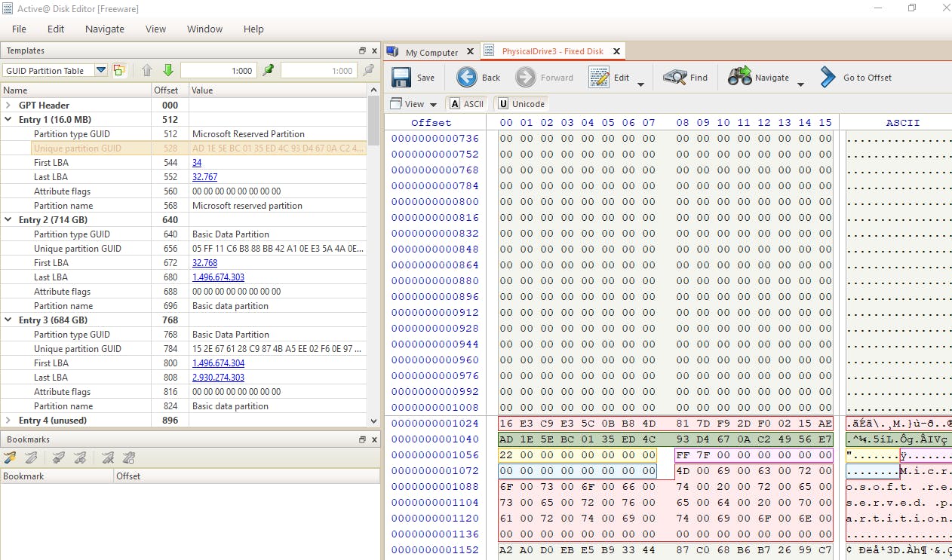Image resolution: width=952 pixels, height=560 pixels.
Task: Click the green pin icon in Templates
Action: [x=269, y=70]
